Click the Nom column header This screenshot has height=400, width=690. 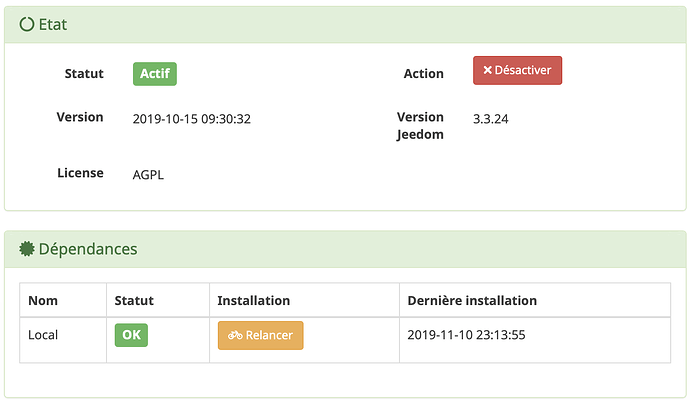(43, 301)
